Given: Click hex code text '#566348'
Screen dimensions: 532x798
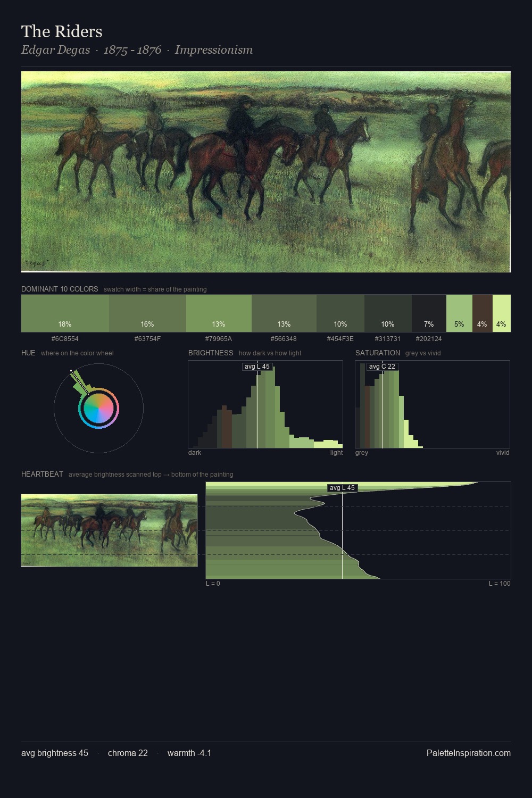Looking at the screenshot, I should [x=284, y=339].
